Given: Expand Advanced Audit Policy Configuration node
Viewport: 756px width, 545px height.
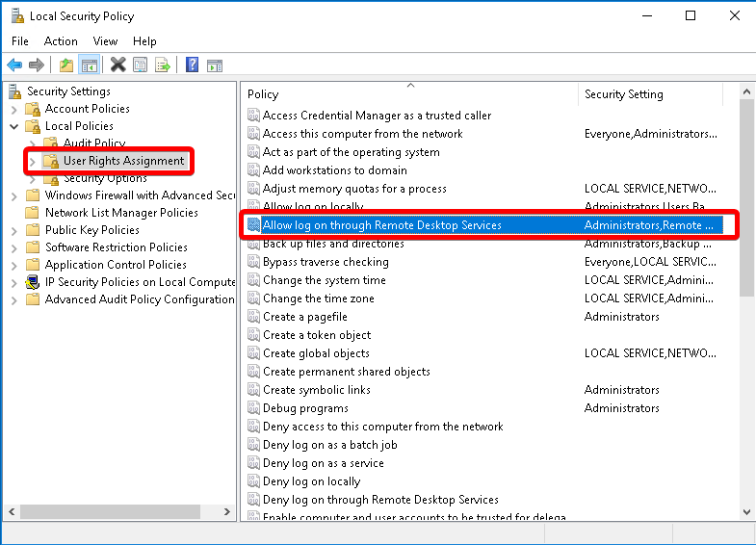Looking at the screenshot, I should pos(14,299).
